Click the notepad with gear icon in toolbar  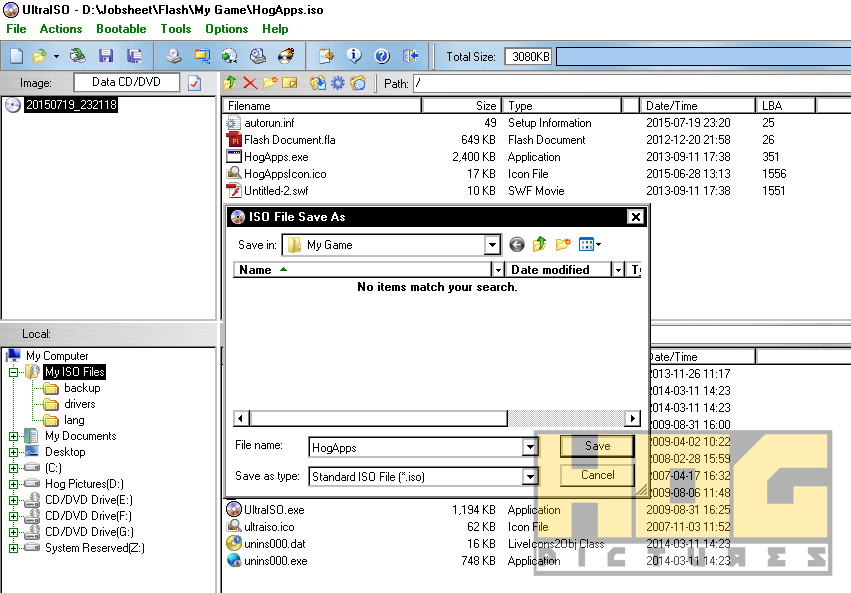(x=326, y=56)
